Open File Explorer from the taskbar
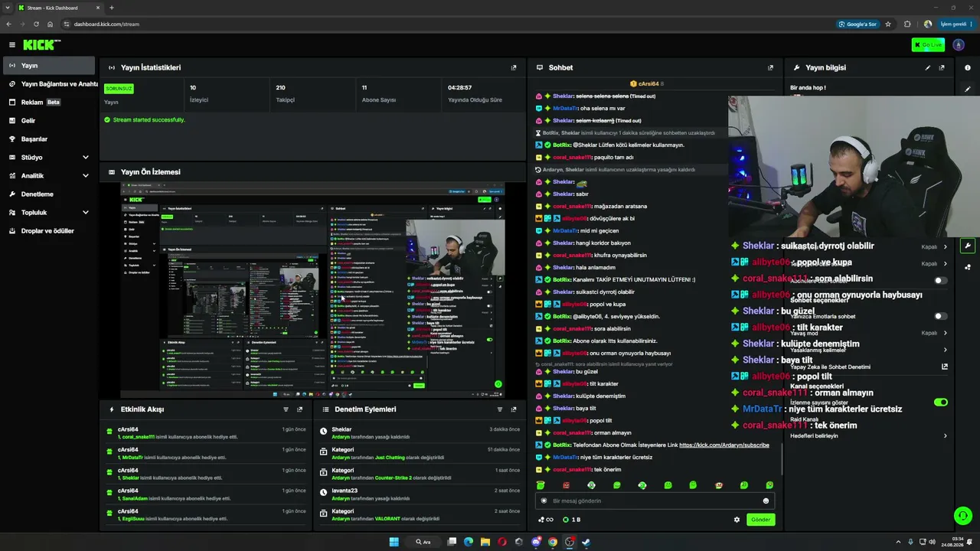The height and width of the screenshot is (551, 980). click(485, 542)
